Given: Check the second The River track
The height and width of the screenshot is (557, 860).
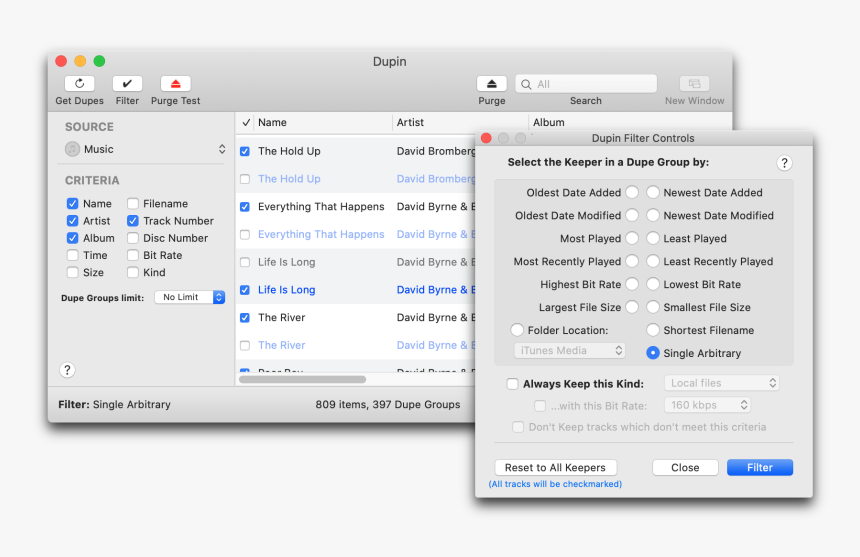Looking at the screenshot, I should (245, 345).
